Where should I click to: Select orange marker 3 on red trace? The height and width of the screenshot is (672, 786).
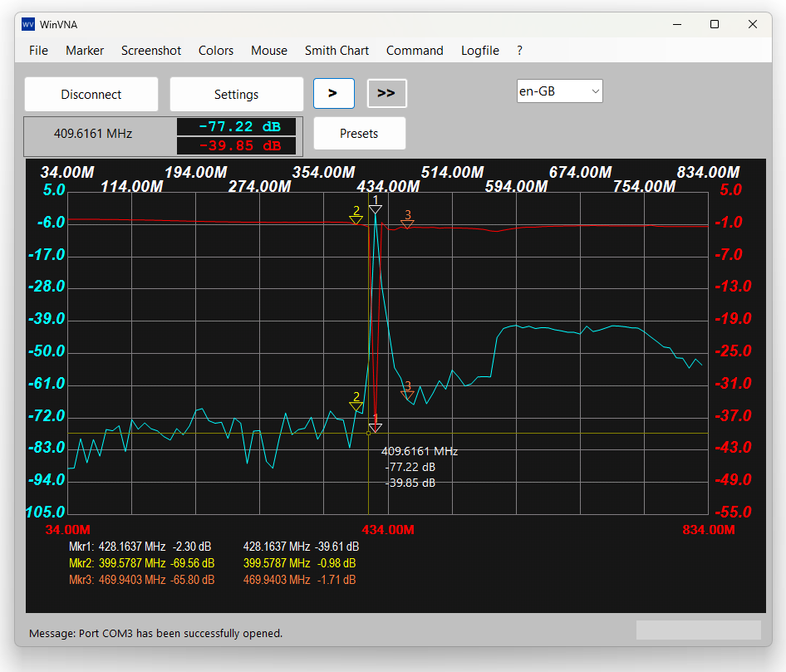point(407,223)
